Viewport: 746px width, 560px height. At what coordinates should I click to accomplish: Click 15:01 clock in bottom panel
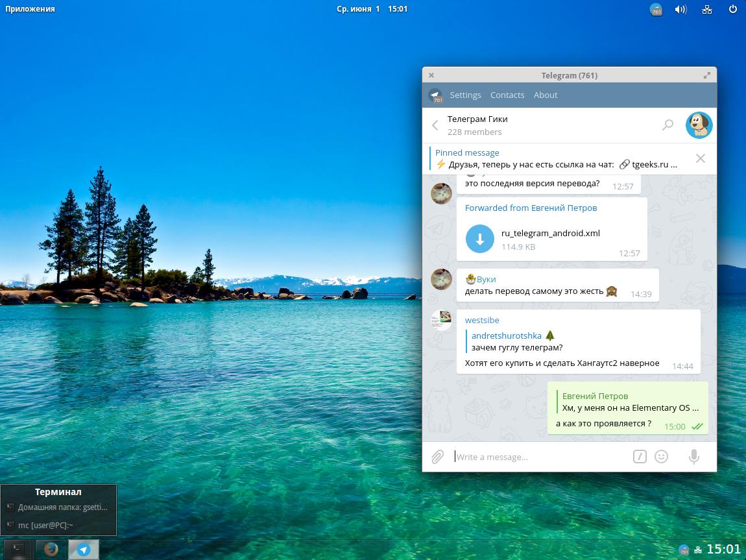pyautogui.click(x=724, y=550)
